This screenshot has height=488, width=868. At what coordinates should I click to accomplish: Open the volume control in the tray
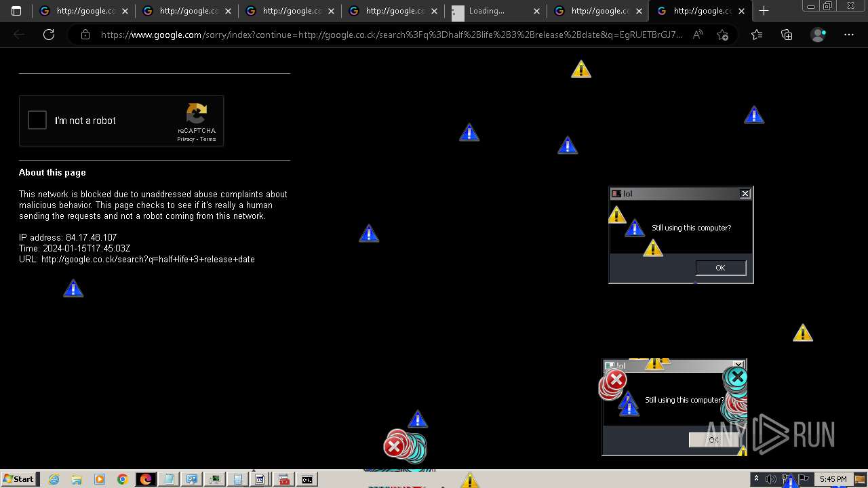pos(770,479)
